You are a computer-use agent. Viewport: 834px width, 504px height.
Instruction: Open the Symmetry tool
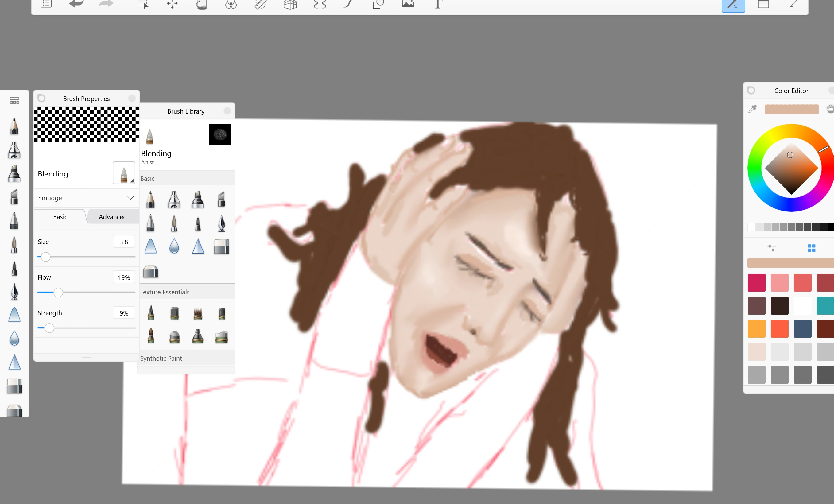click(x=320, y=4)
